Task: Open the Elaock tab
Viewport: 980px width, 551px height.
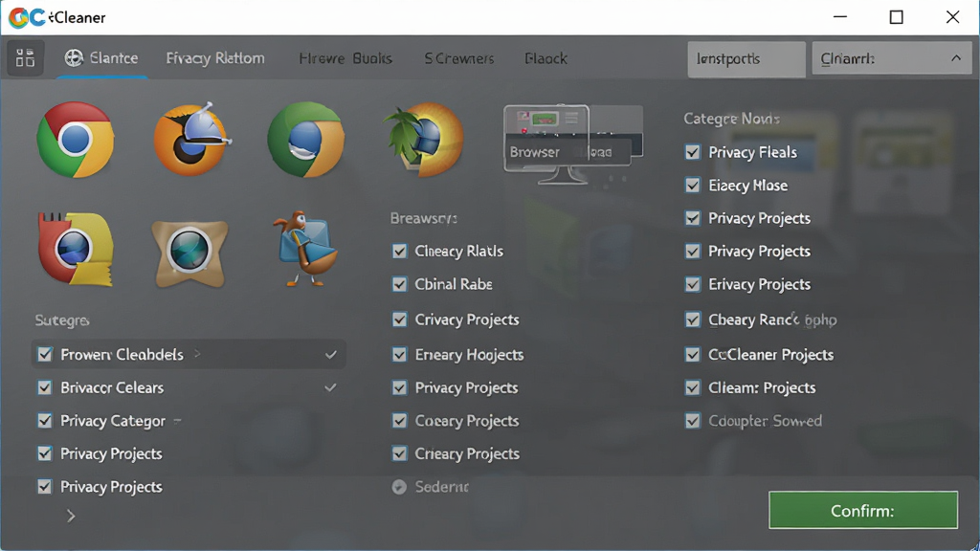Action: point(546,58)
